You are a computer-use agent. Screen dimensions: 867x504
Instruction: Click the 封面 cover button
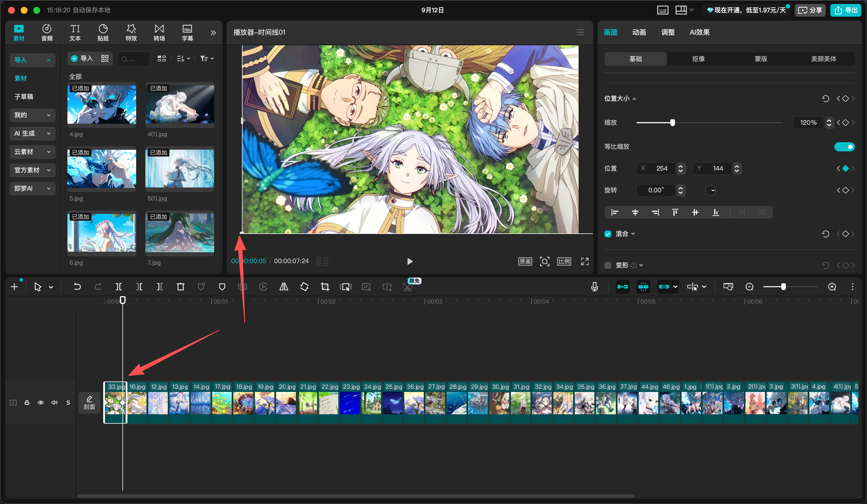(x=89, y=403)
